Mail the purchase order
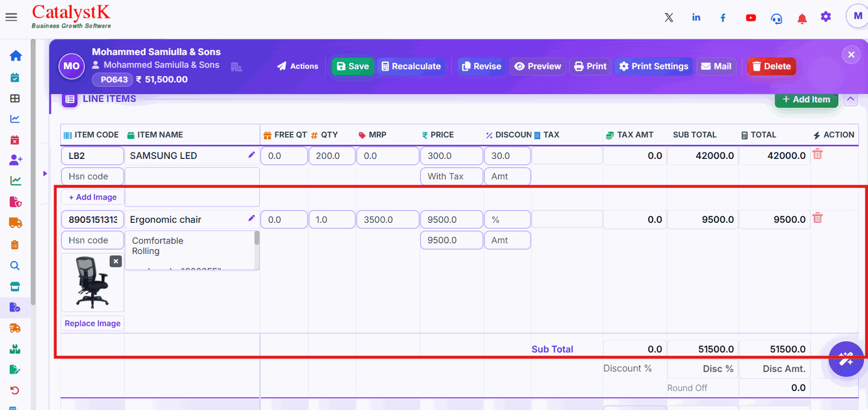Screen dimensions: 868x410 [716, 66]
